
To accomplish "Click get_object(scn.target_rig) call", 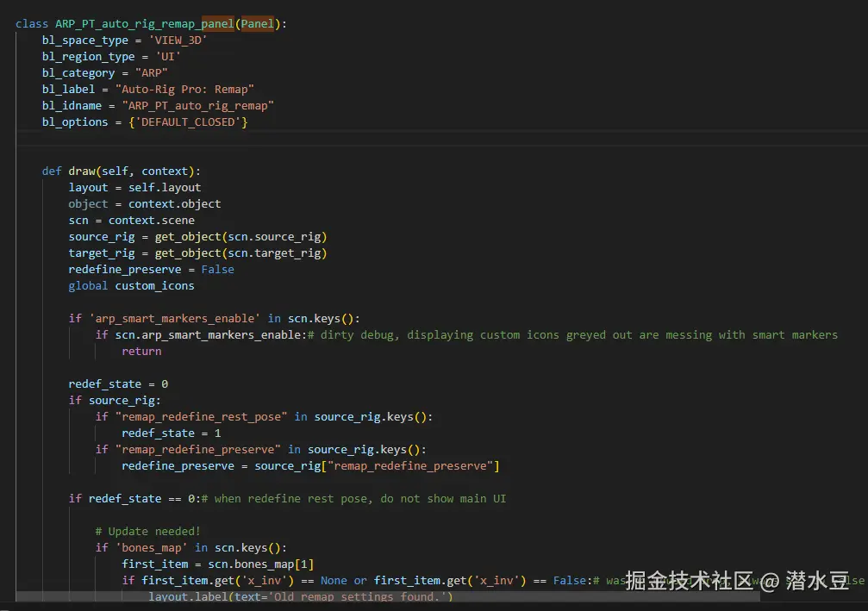I will coord(240,253).
